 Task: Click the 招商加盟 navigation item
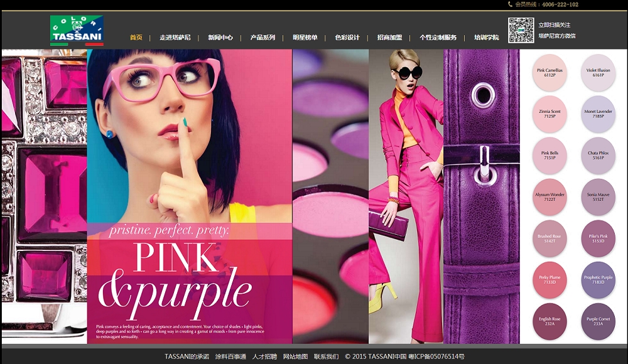click(389, 38)
